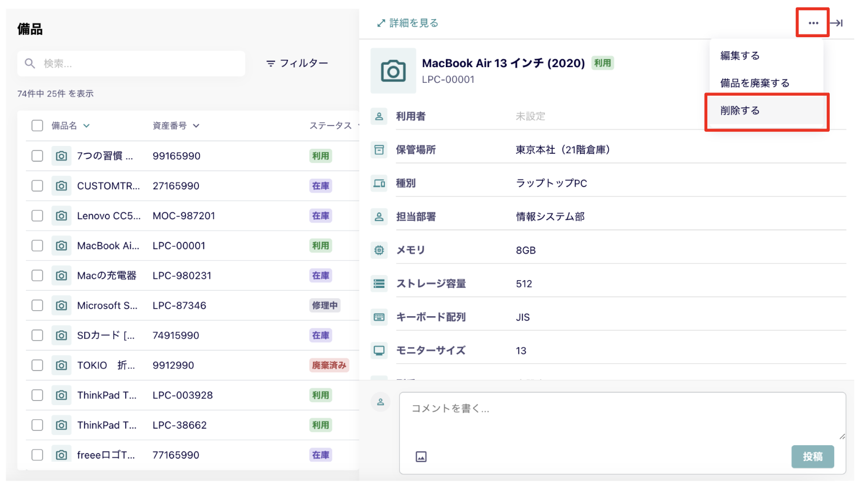Click the 保管場所 storage box icon

click(x=379, y=150)
